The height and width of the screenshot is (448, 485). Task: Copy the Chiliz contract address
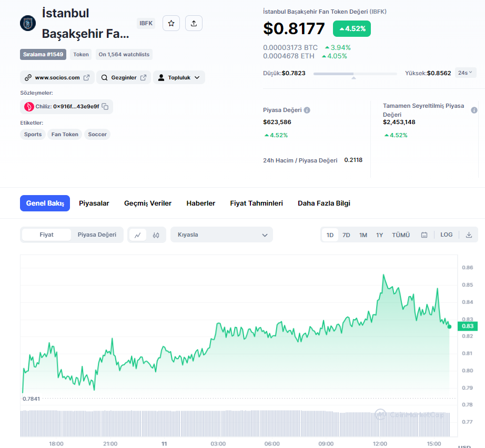[105, 107]
